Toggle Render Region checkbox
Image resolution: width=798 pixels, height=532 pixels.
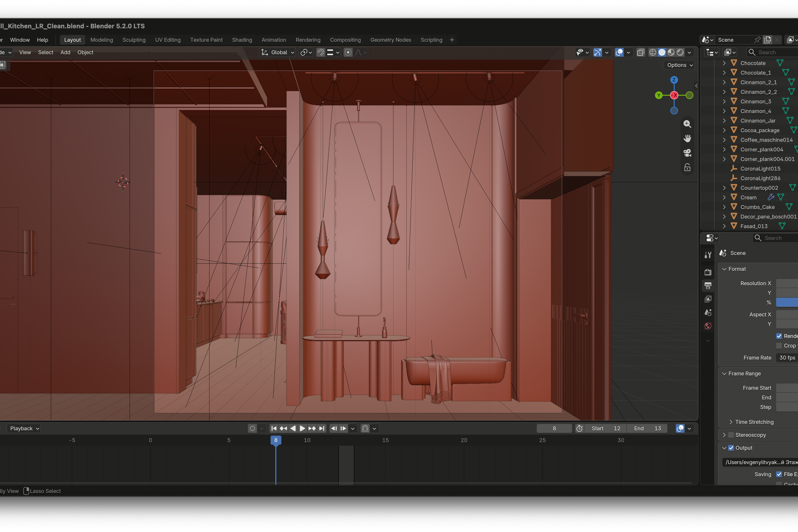click(779, 336)
